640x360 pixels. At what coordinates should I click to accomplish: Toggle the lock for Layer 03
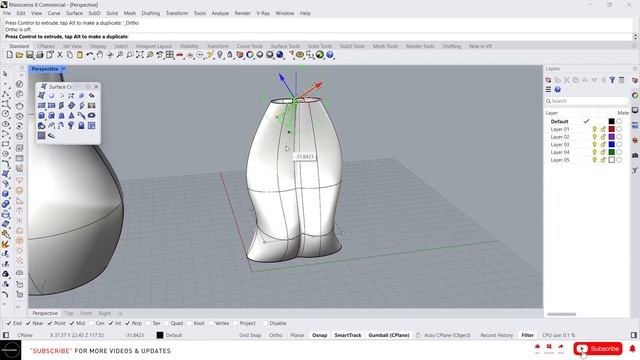tap(603, 144)
